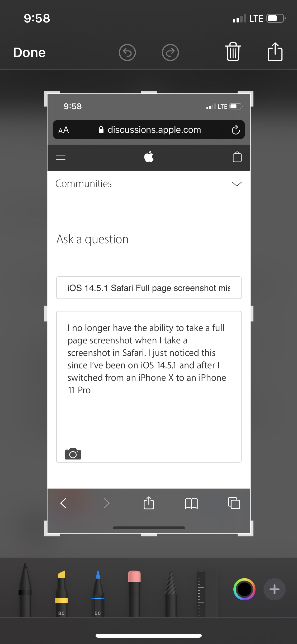The width and height of the screenshot is (297, 644).
Task: Select the yellow highlighter tool
Action: point(62,594)
